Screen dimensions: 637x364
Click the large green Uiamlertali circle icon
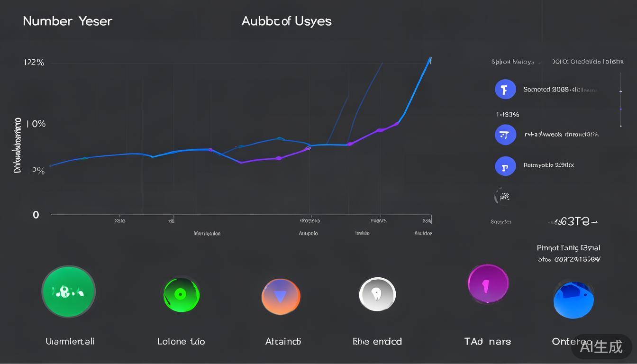tap(69, 292)
